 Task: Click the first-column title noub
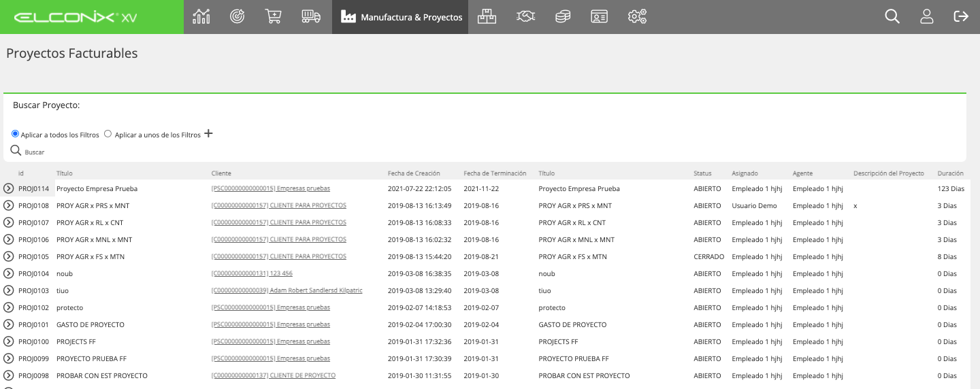tap(65, 273)
